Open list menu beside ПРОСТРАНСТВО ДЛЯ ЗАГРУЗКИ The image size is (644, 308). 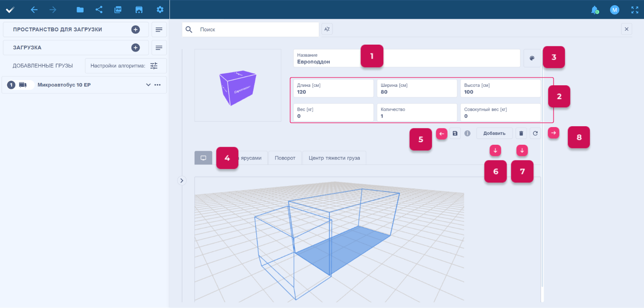click(159, 30)
